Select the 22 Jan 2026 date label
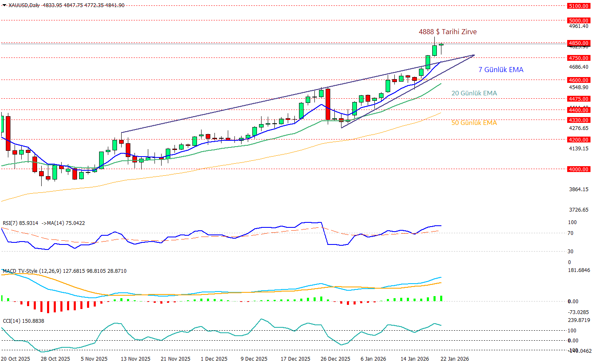The image size is (593, 364). [454, 359]
